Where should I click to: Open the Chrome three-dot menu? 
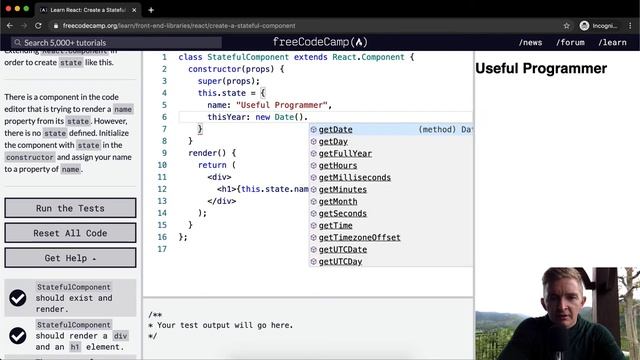tap(630, 26)
